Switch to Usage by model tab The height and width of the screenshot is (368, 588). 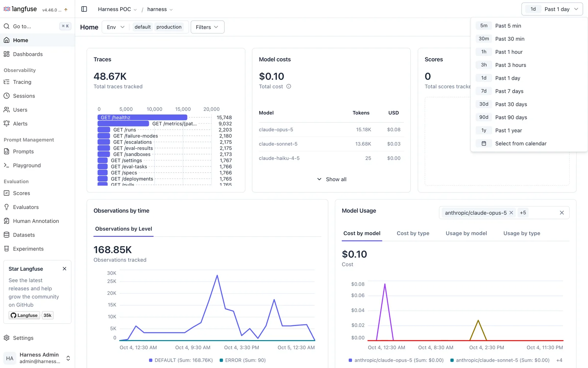466,233
